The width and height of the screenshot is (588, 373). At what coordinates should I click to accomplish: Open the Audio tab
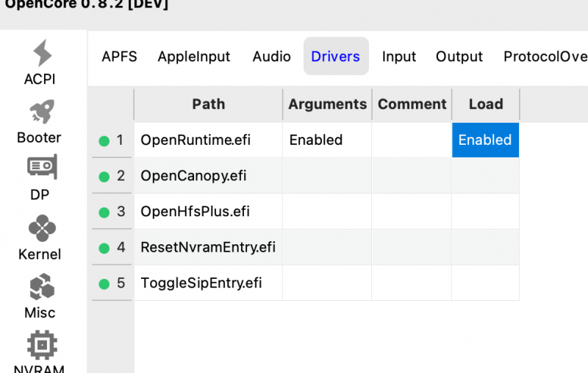tap(272, 57)
